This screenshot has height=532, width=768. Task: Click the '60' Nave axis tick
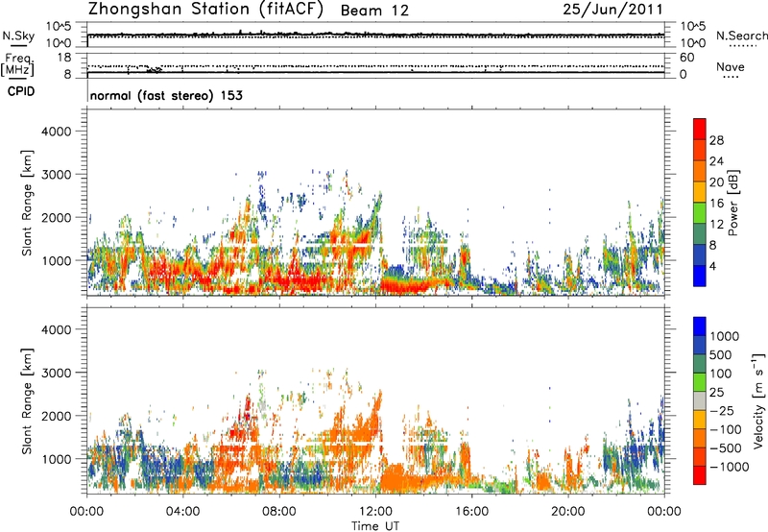pyautogui.click(x=686, y=58)
